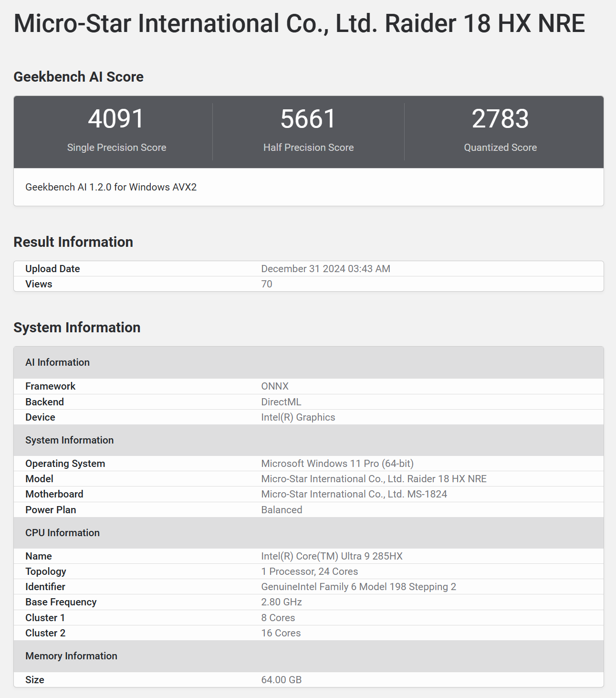This screenshot has height=698, width=616.
Task: Select the Single Precision Score 4091
Action: pos(116,119)
